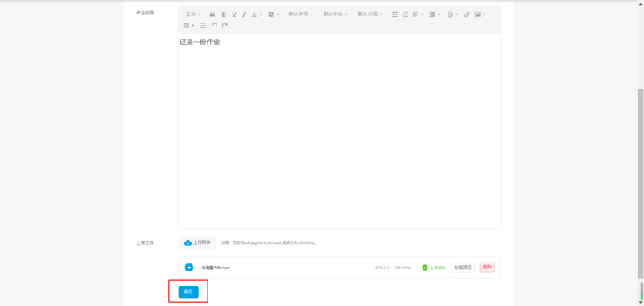
Task: Insert a horizontal divider line
Action: 203,26
